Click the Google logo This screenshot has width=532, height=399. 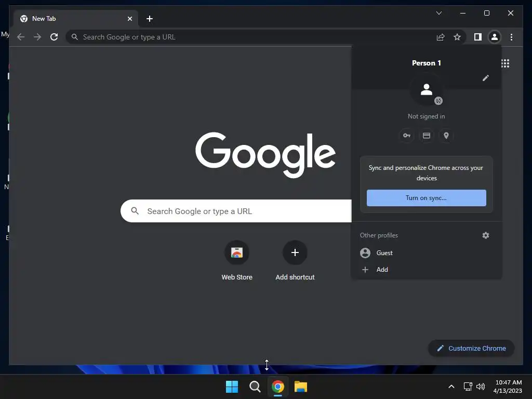(265, 155)
